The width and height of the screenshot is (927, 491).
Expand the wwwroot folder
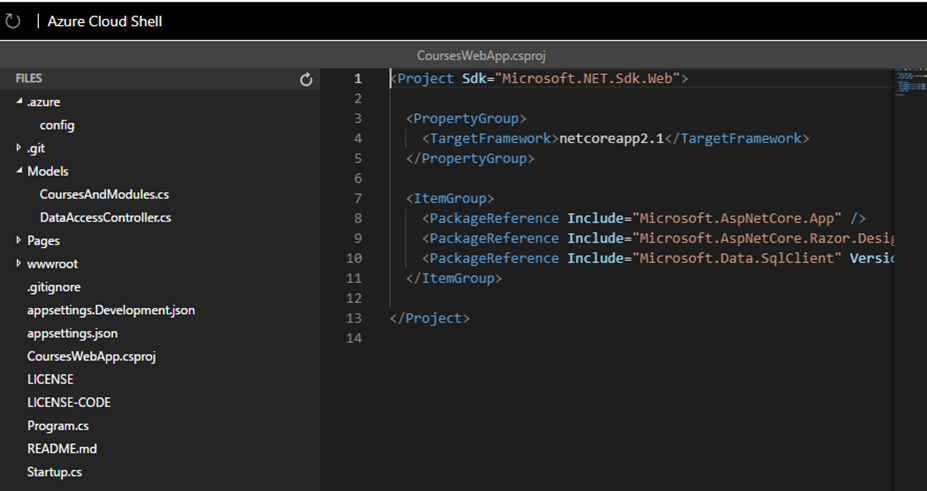pos(19,264)
